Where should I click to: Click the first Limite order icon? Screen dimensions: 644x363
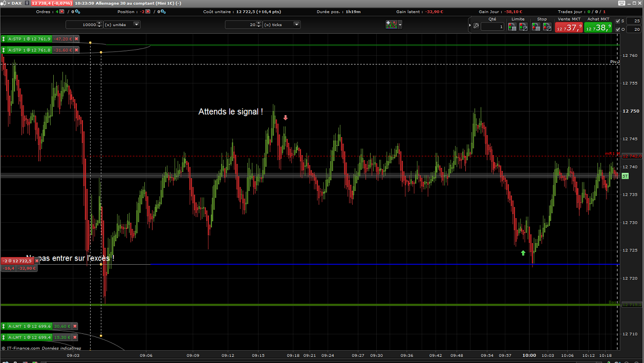click(x=512, y=27)
